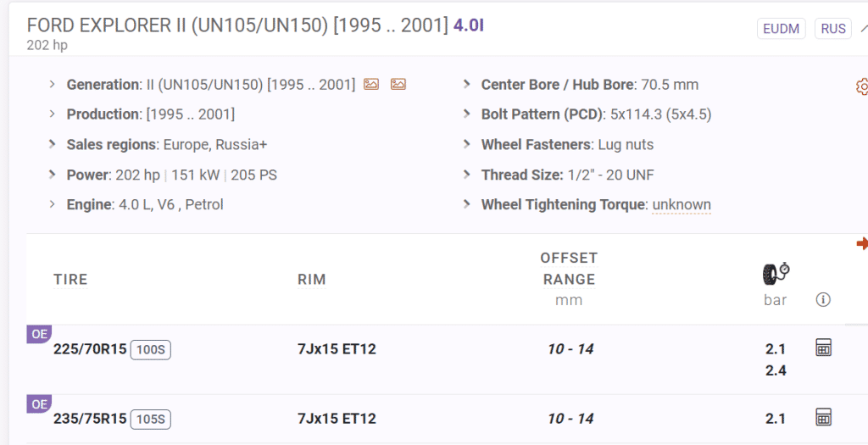The image size is (868, 445).
Task: Click the 4.0i engine title link
Action: 469,25
